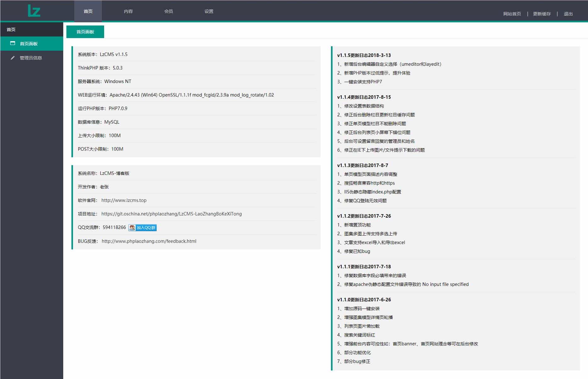Open the 内容 top navigation menu
The image size is (588, 379).
tap(128, 11)
